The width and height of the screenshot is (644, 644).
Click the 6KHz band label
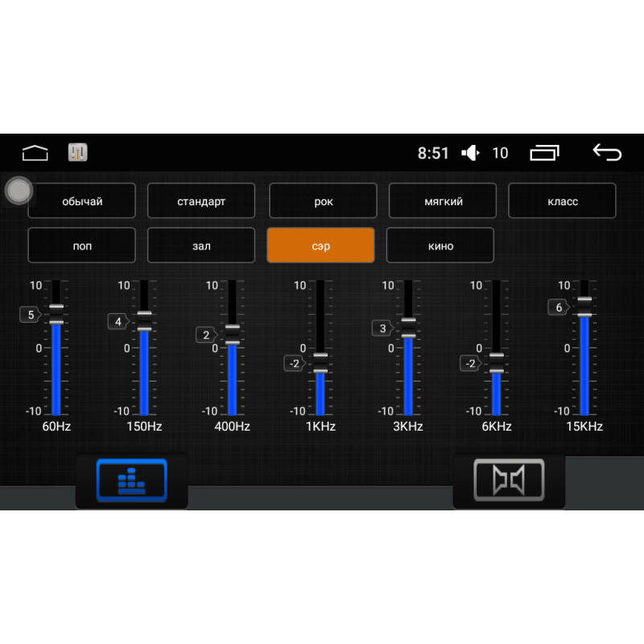click(x=497, y=427)
